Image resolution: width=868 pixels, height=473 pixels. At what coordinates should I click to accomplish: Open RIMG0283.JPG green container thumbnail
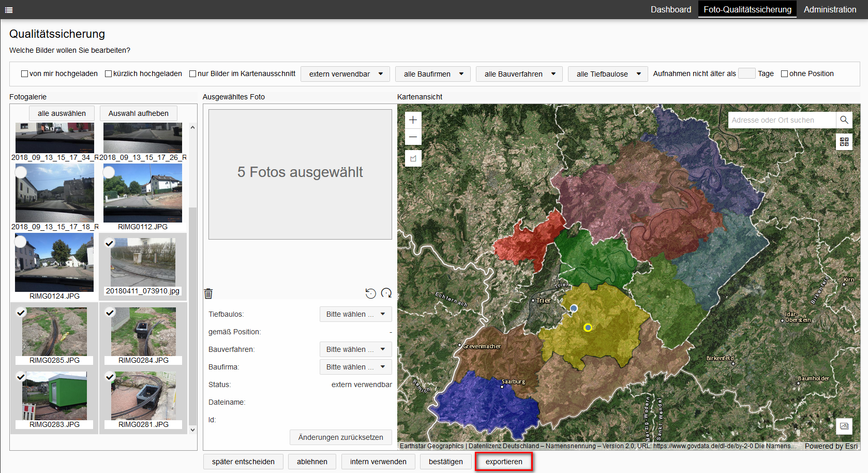55,395
